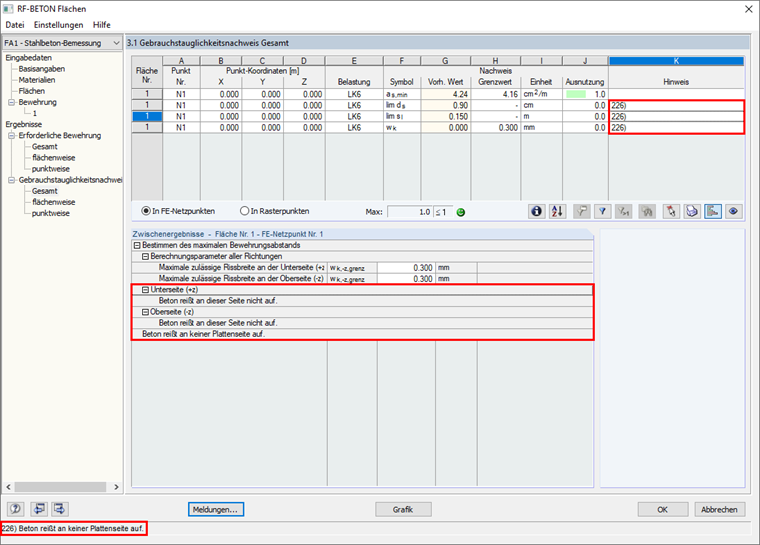Viewport: 760px width, 545px height.
Task: Collapse 'Berechnungsparameter aller Richtungen' section
Action: [145, 256]
